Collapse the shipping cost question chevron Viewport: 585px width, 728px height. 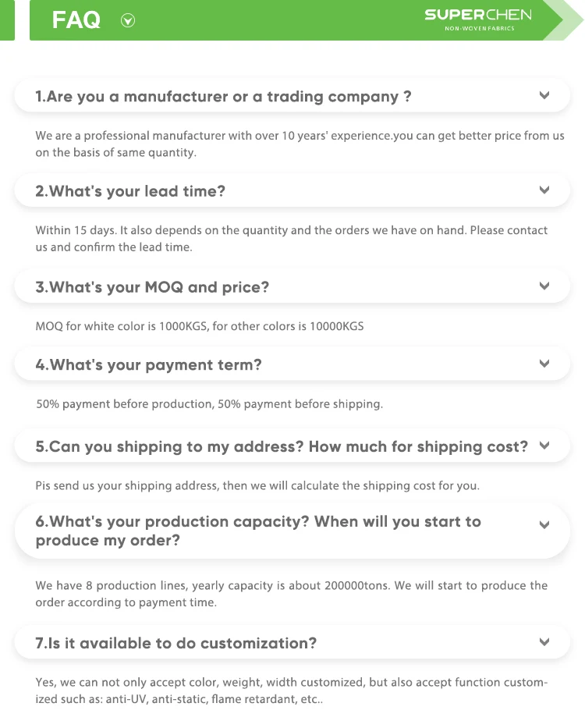(x=544, y=446)
